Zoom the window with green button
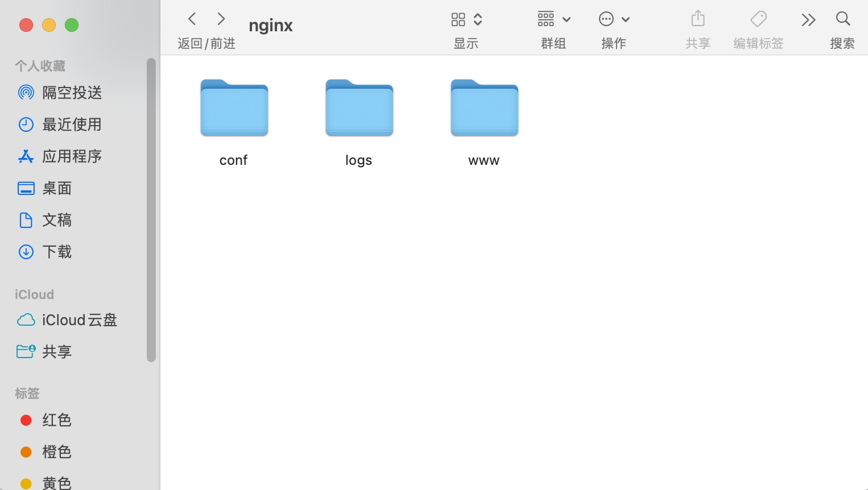This screenshot has height=490, width=868. click(72, 25)
